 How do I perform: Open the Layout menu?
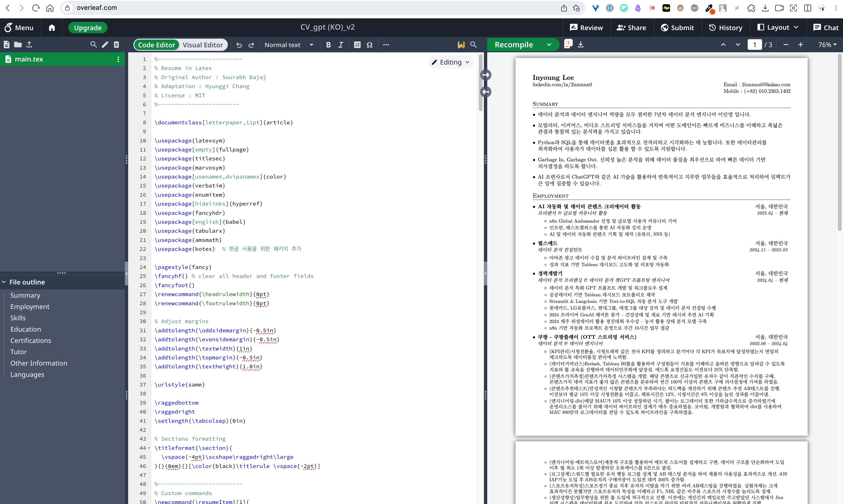point(778,28)
